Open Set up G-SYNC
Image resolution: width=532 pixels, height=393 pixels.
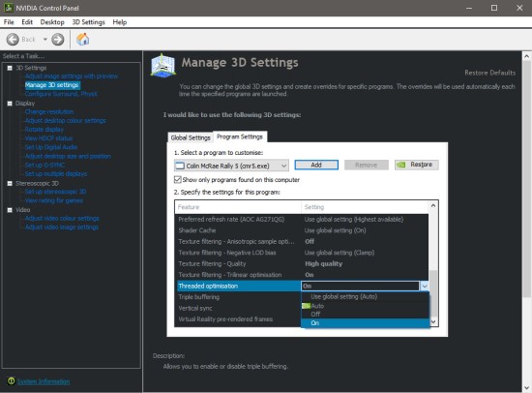click(x=44, y=166)
